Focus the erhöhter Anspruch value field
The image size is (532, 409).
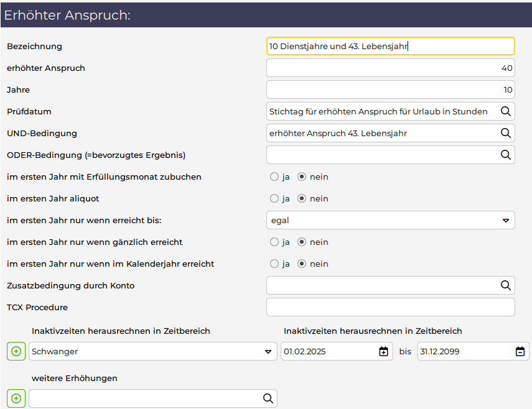coord(390,68)
